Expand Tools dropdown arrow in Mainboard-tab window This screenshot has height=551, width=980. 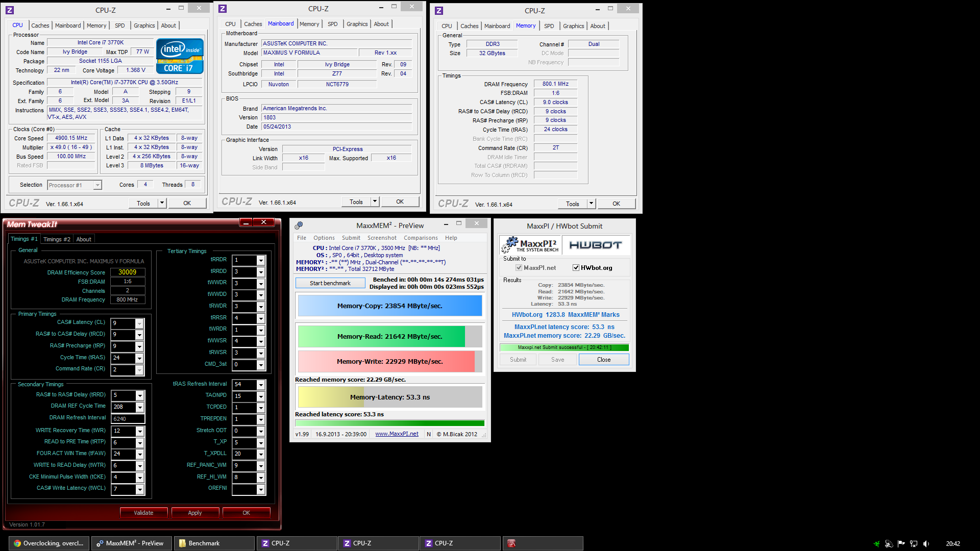[375, 202]
